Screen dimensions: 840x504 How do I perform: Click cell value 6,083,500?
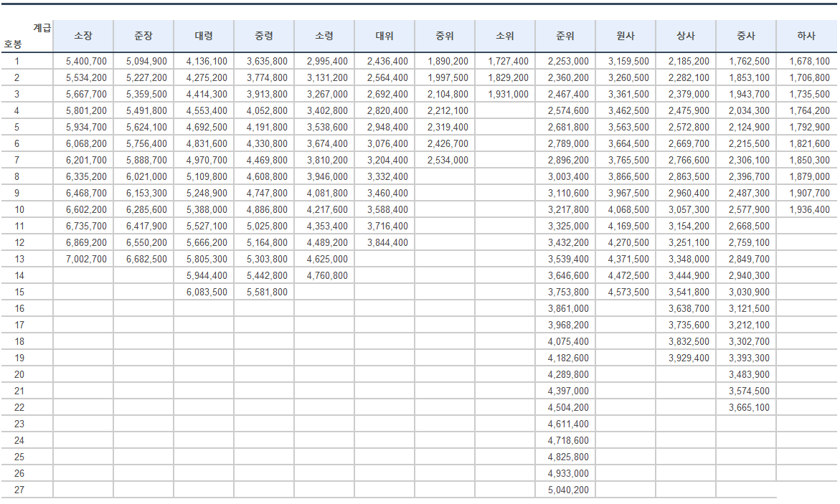point(207,293)
